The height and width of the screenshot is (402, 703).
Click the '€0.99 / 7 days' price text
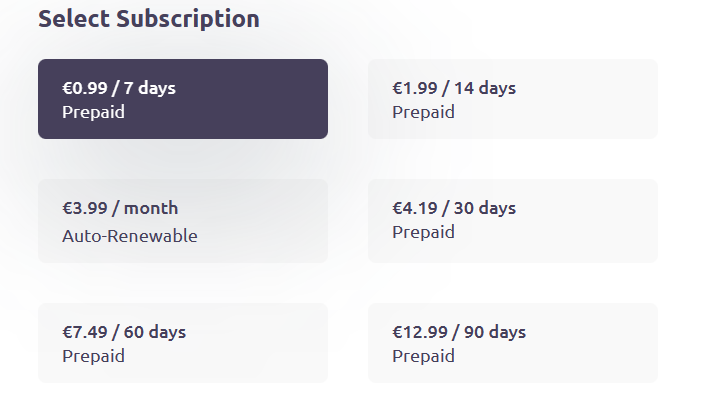[119, 88]
